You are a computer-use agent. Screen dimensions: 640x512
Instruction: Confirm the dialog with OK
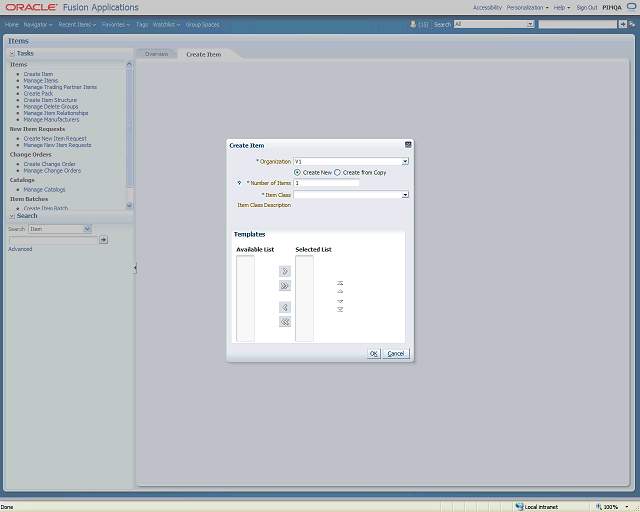373,354
